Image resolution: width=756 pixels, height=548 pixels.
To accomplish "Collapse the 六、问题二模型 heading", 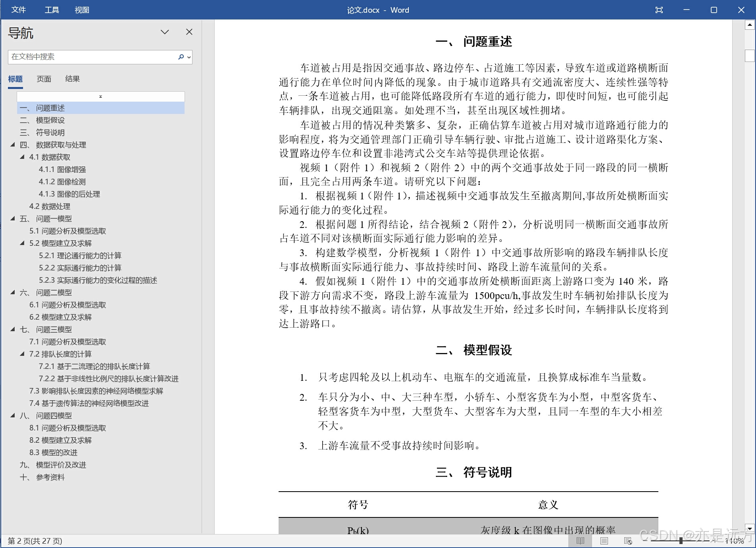I will (13, 293).
